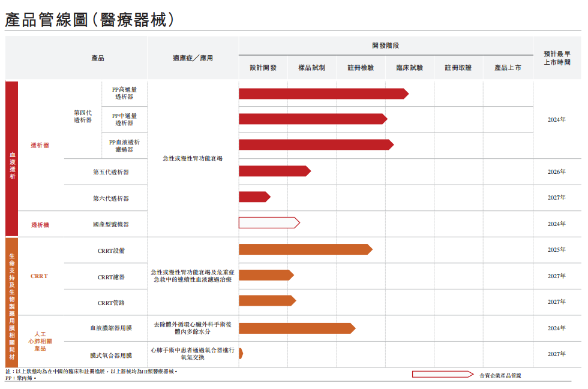Click the 2024年 date for 第四代透析器

557,119
